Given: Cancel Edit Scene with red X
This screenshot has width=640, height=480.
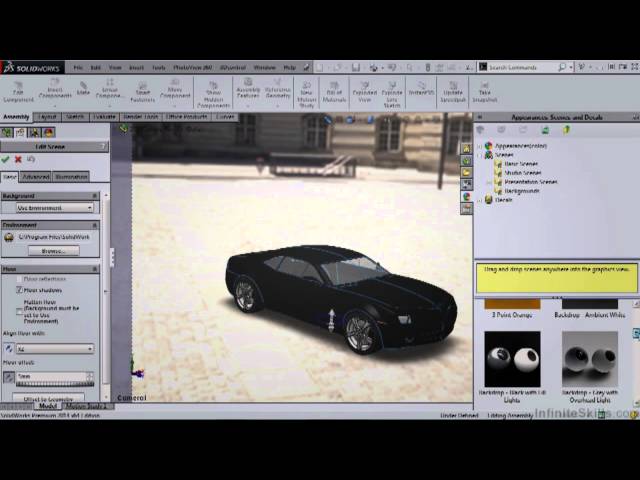Looking at the screenshot, I should coord(18,160).
